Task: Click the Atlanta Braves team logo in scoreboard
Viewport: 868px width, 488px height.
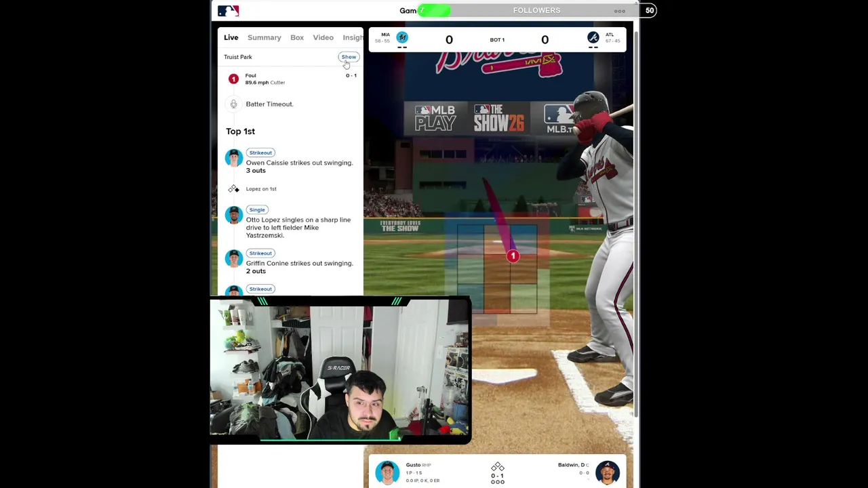Action: [x=593, y=37]
